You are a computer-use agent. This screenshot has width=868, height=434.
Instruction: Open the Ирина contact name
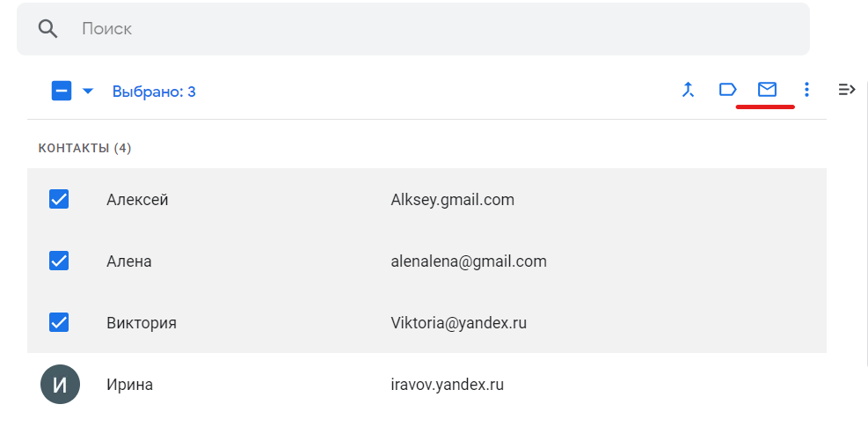click(129, 385)
